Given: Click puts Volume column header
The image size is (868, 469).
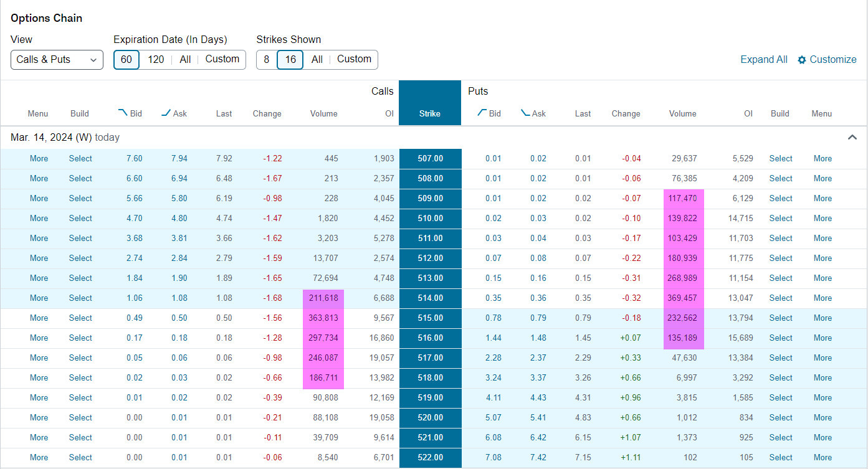Looking at the screenshot, I should (x=683, y=113).
